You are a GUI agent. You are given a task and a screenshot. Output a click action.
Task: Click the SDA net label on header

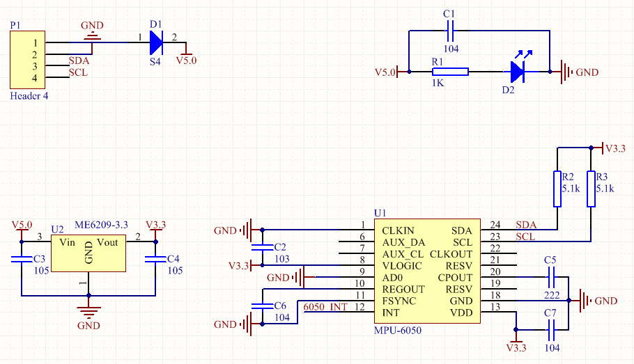79,61
